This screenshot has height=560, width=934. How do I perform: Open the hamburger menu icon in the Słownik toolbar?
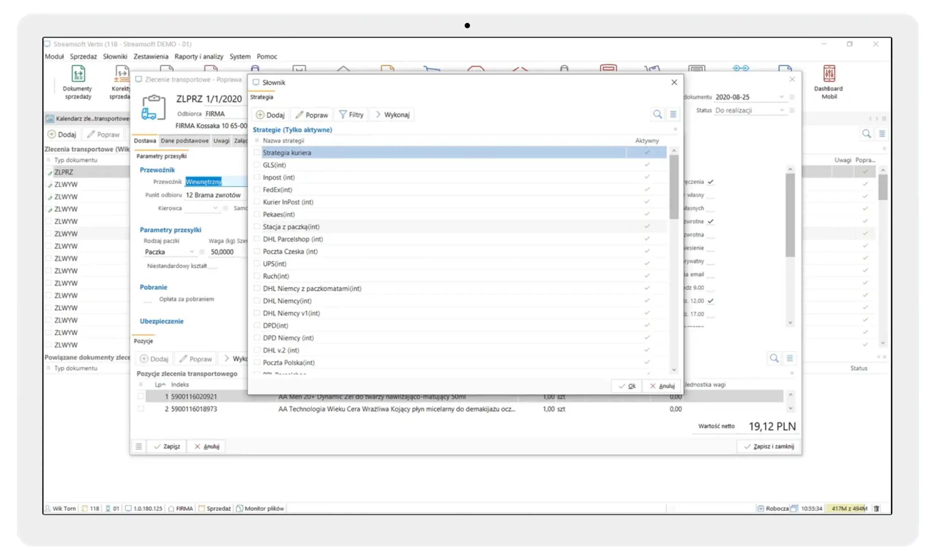(x=673, y=114)
